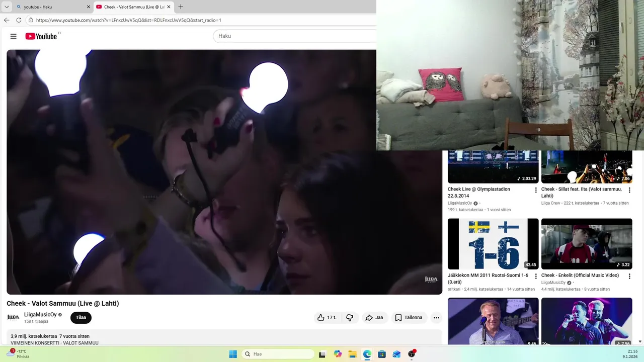Open the oritkari channel link
This screenshot has width=644, height=362.
coord(454,289)
